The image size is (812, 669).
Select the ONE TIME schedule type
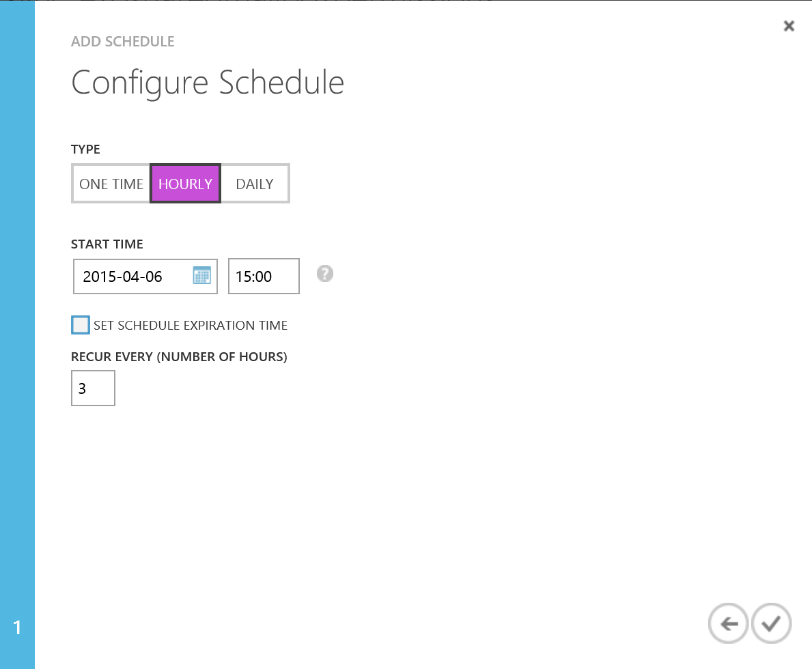click(111, 184)
